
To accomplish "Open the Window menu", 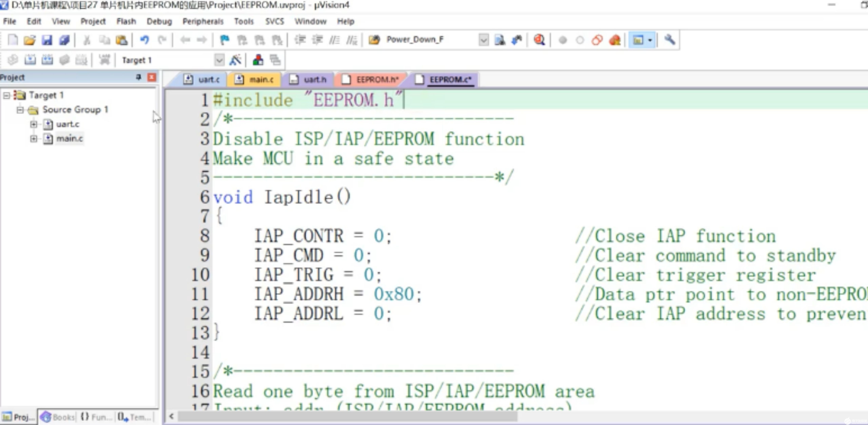I will coord(310,21).
